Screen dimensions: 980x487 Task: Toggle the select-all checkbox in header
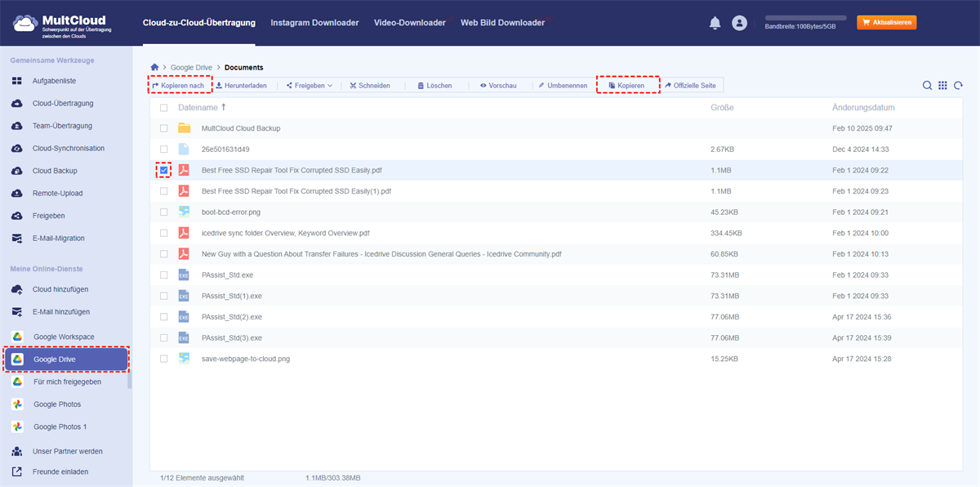(x=164, y=108)
